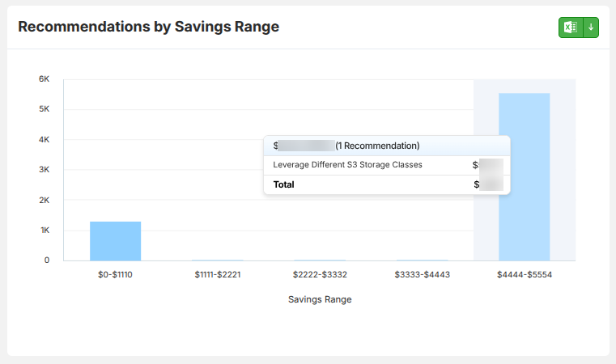Click the $3333-$4443 axis label

(423, 274)
